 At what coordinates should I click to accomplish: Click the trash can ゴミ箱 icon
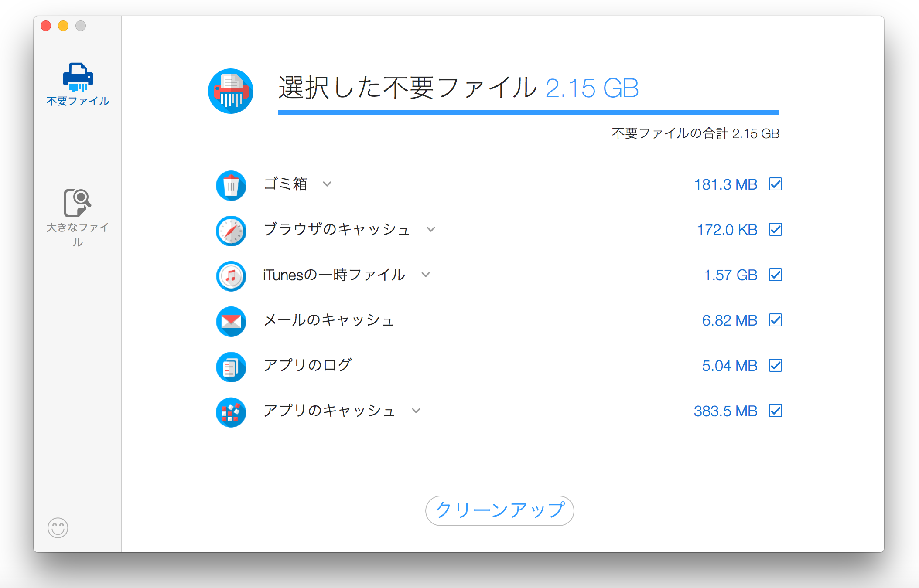231,185
